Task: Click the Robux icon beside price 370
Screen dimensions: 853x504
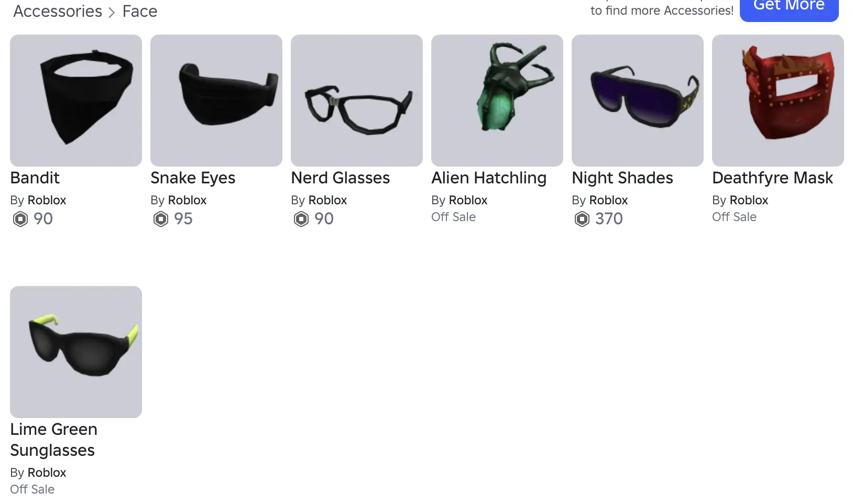Action: (x=582, y=219)
